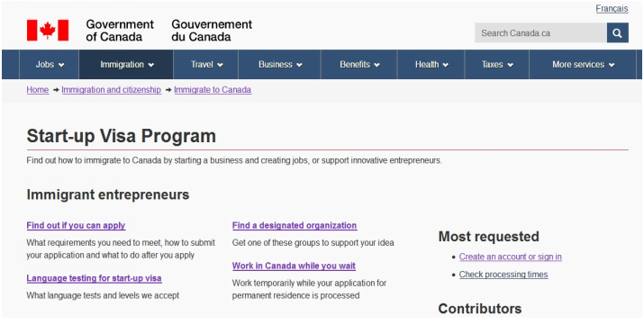
Task: Open the Taxes menu
Action: (x=497, y=65)
